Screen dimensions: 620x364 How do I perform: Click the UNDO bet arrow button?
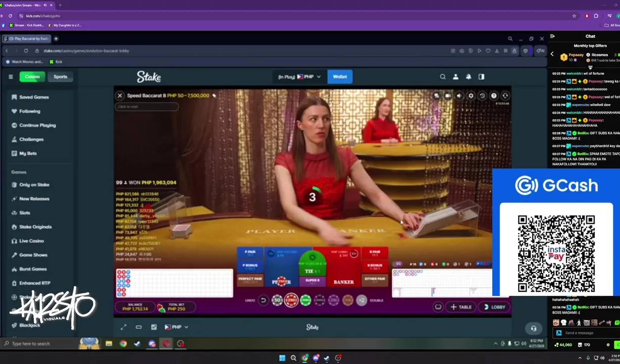point(263,300)
